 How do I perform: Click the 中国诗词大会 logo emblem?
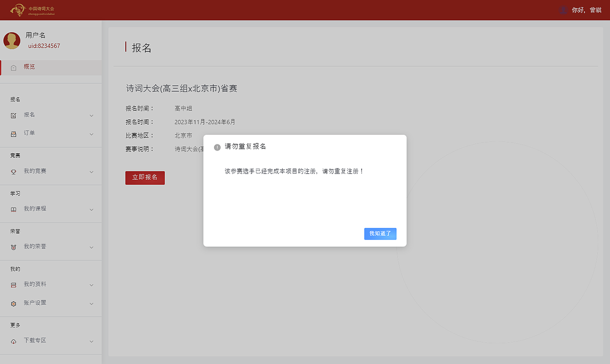18,10
